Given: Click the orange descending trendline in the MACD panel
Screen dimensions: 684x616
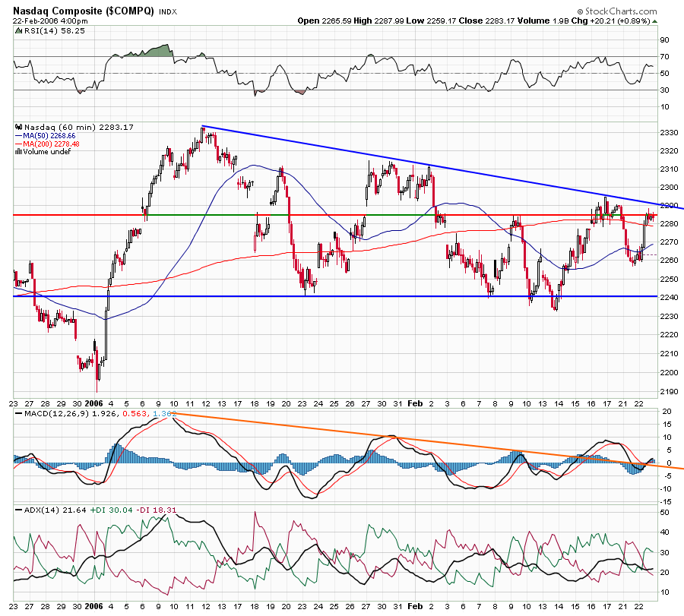Looking at the screenshot, I should pyautogui.click(x=429, y=441).
